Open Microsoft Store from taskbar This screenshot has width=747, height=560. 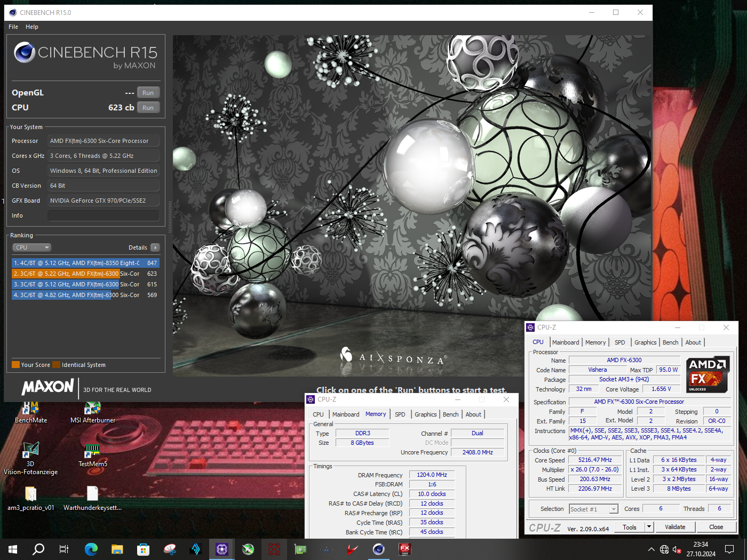tap(143, 549)
